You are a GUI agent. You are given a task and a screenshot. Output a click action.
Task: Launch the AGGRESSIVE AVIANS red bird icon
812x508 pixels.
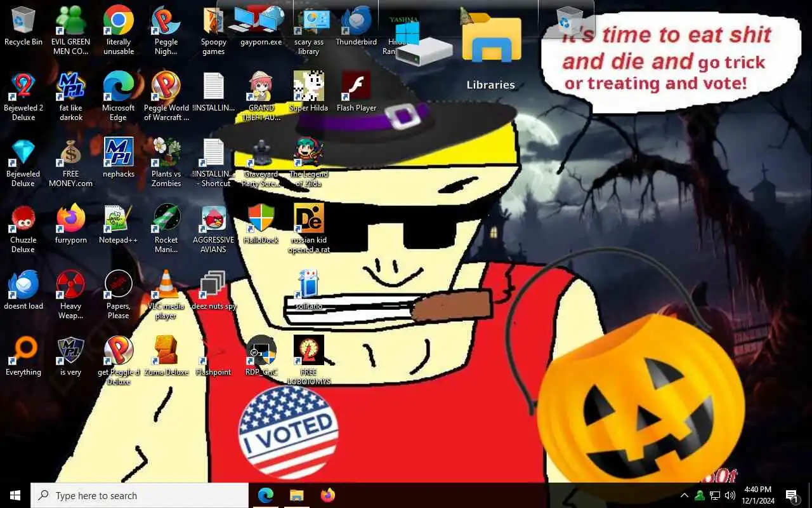point(214,229)
